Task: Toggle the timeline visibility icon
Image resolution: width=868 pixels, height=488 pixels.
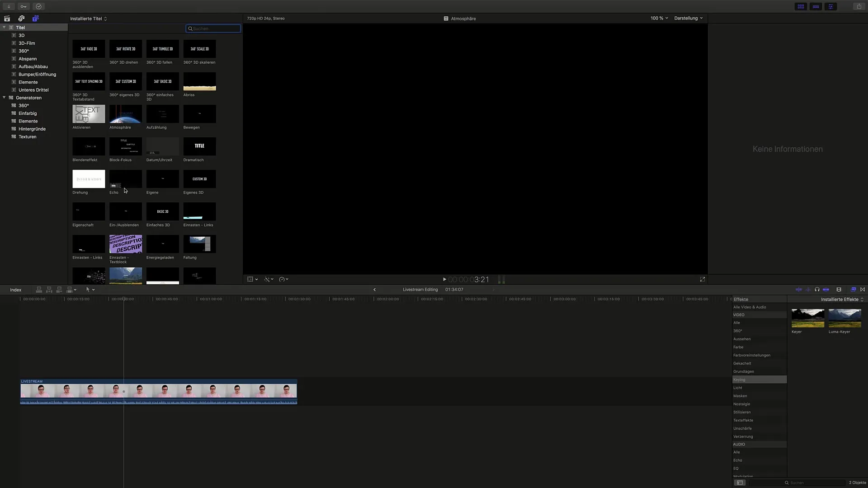Action: (816, 6)
